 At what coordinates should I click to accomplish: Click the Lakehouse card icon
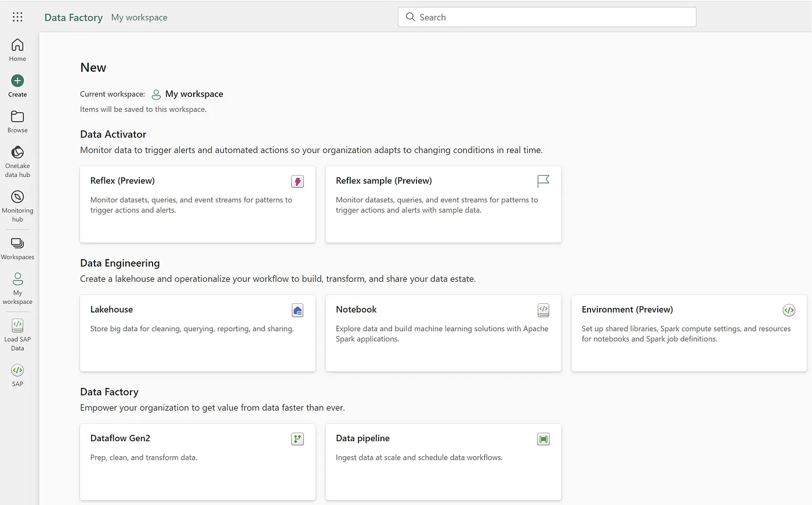click(298, 310)
